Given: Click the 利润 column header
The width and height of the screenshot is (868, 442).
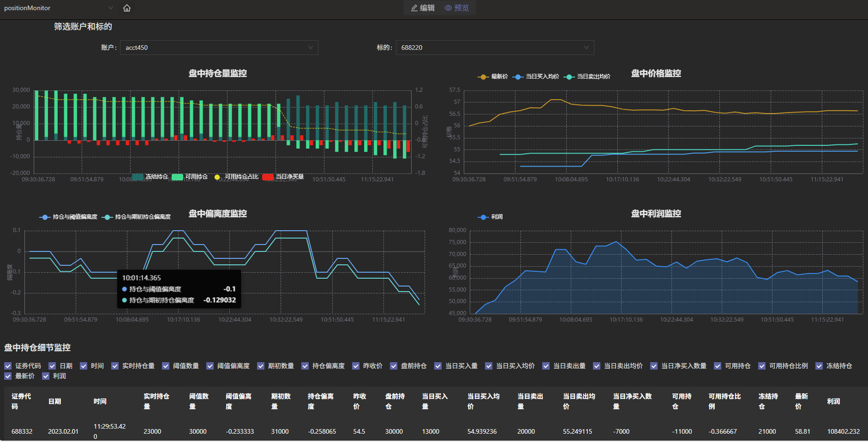Looking at the screenshot, I should coord(833,401).
